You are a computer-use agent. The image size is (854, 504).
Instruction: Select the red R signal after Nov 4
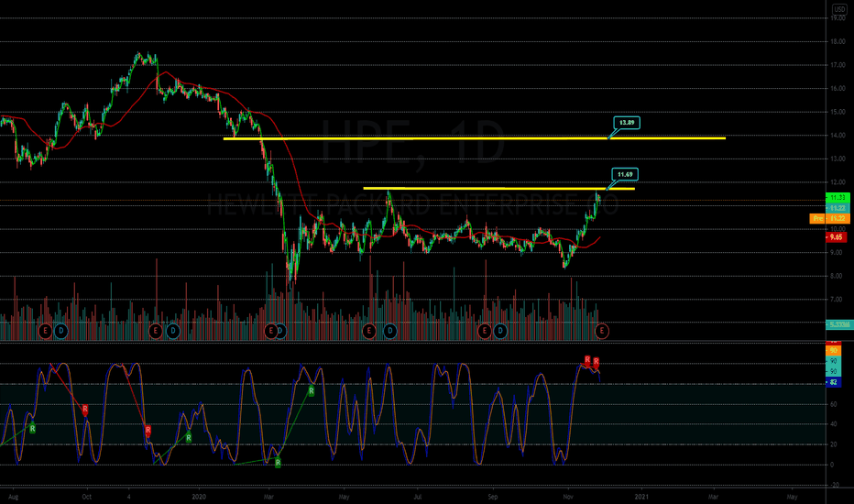coord(148,431)
